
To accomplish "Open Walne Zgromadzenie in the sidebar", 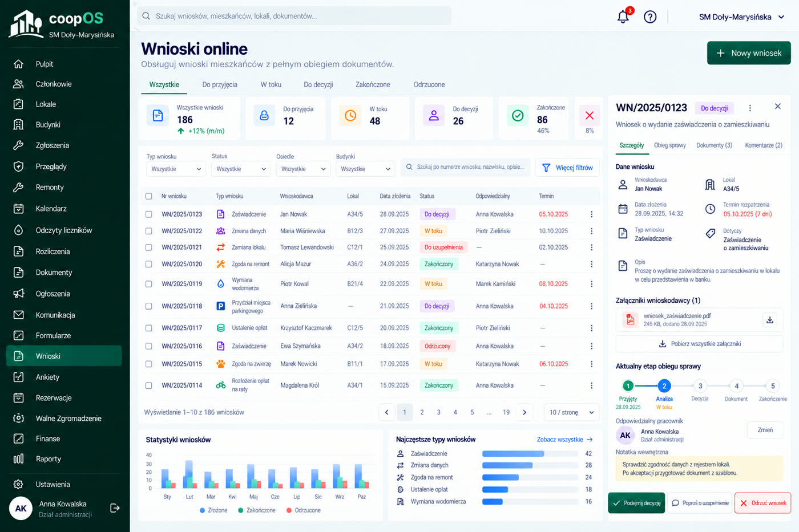I will point(64,419).
